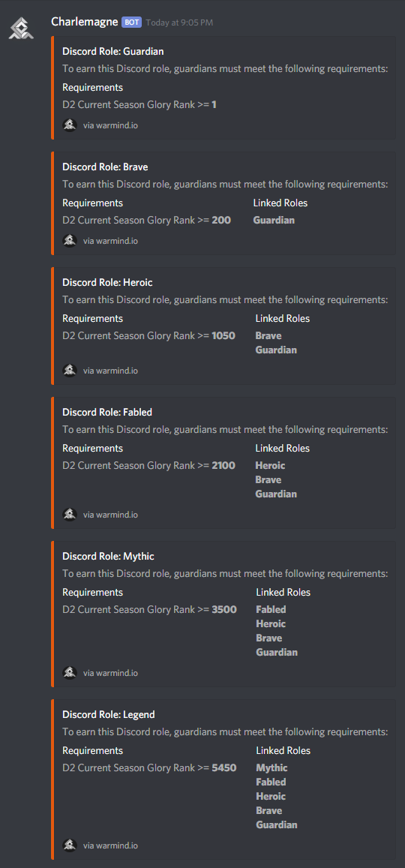This screenshot has width=405, height=868.
Task: Click the warmind.io icon in Brave embed
Action: (70, 241)
